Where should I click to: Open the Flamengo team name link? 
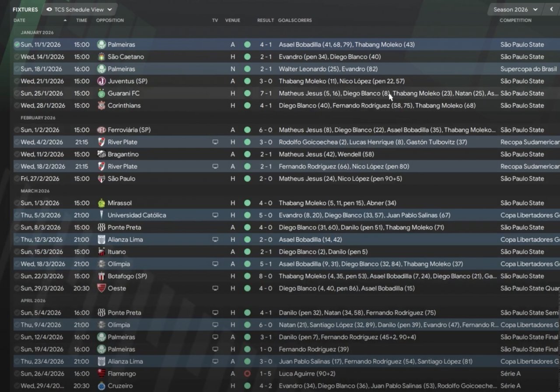[122, 374]
